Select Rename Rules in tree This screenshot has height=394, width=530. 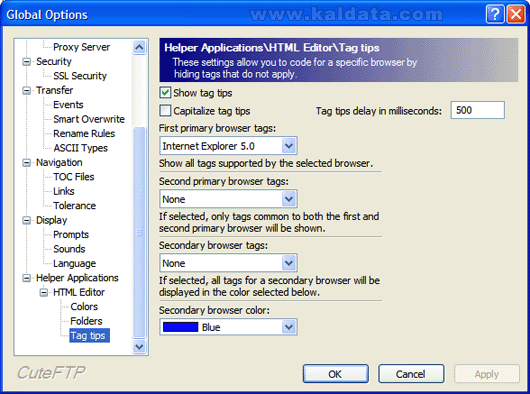pyautogui.click(x=84, y=133)
